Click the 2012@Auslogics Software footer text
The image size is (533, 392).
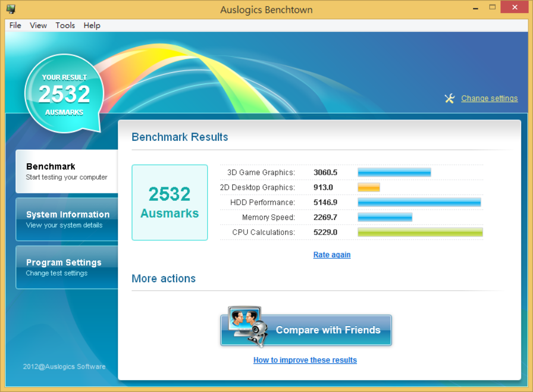tap(64, 367)
